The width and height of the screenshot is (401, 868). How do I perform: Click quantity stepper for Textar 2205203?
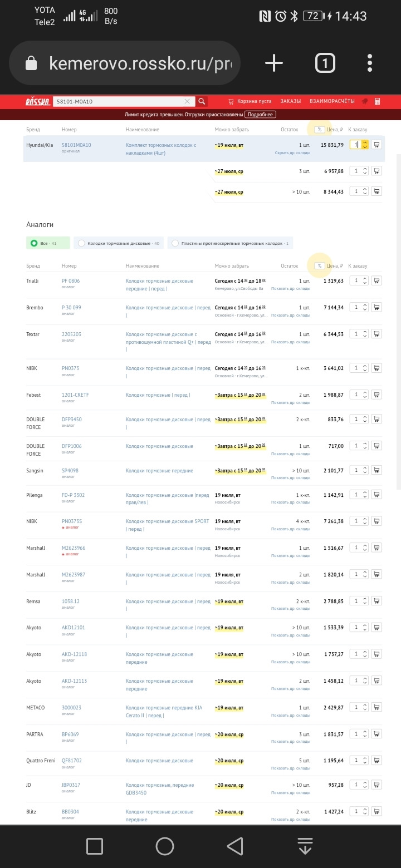(365, 334)
